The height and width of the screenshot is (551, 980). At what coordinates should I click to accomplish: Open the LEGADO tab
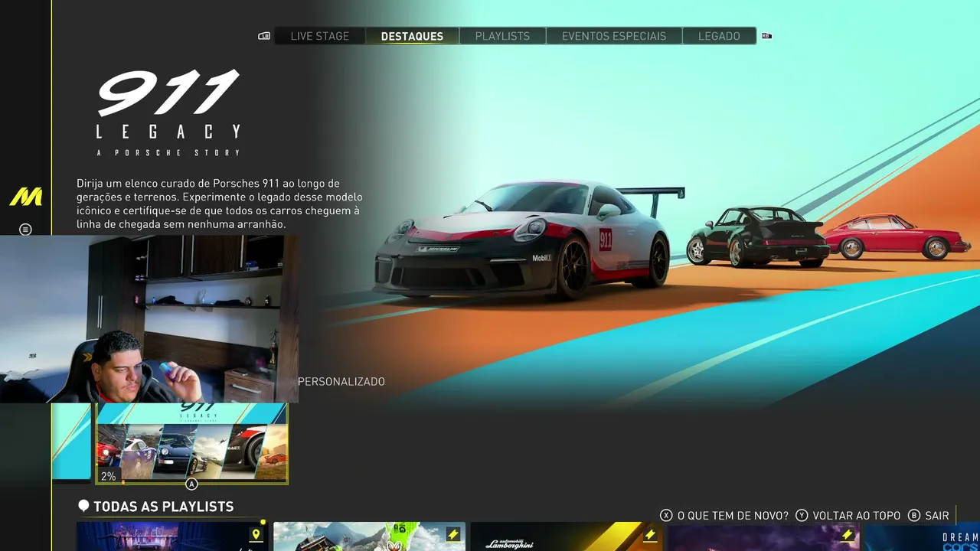719,36
